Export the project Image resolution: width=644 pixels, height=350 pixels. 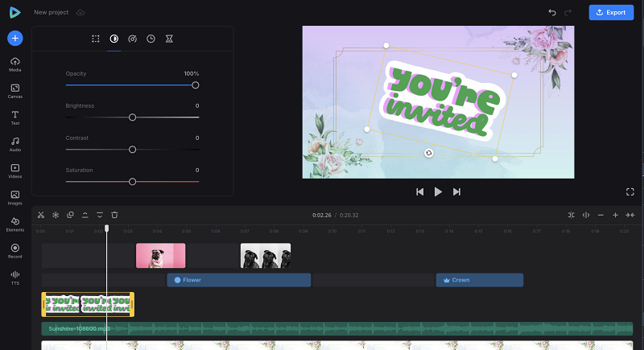coord(611,12)
